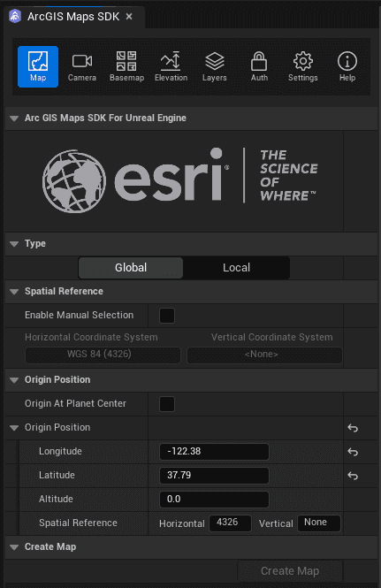Open the Layers tool

click(215, 66)
